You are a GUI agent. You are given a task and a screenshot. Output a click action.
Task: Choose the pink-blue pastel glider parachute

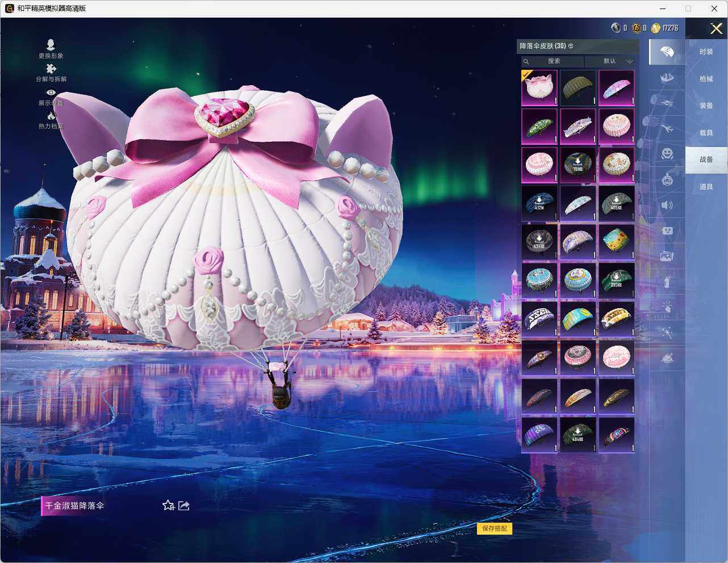pyautogui.click(x=617, y=87)
